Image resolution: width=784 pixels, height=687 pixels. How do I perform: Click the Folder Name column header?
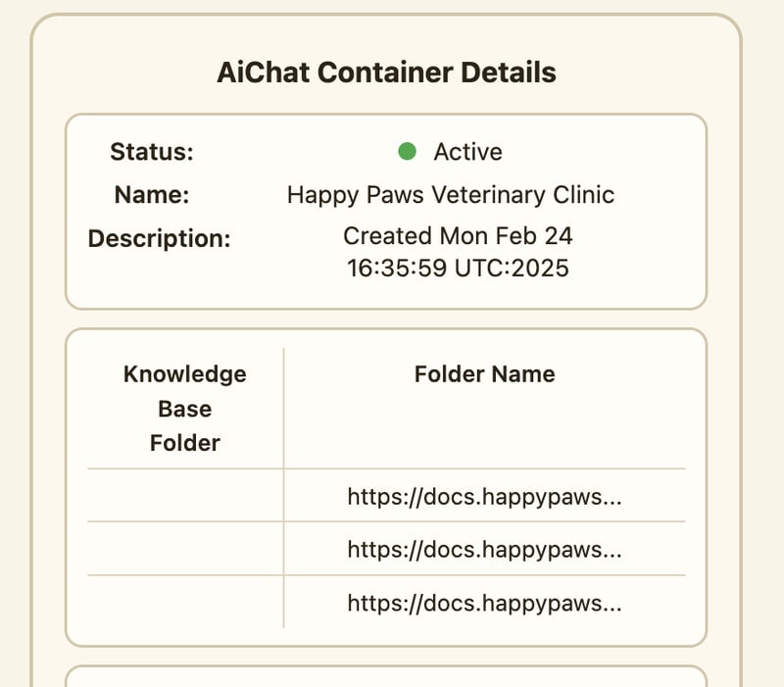tap(484, 373)
